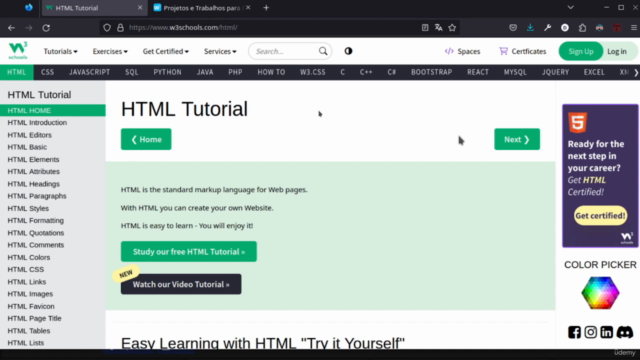Bookmark this page with star icon
This screenshot has height=360, width=640.
452,27
